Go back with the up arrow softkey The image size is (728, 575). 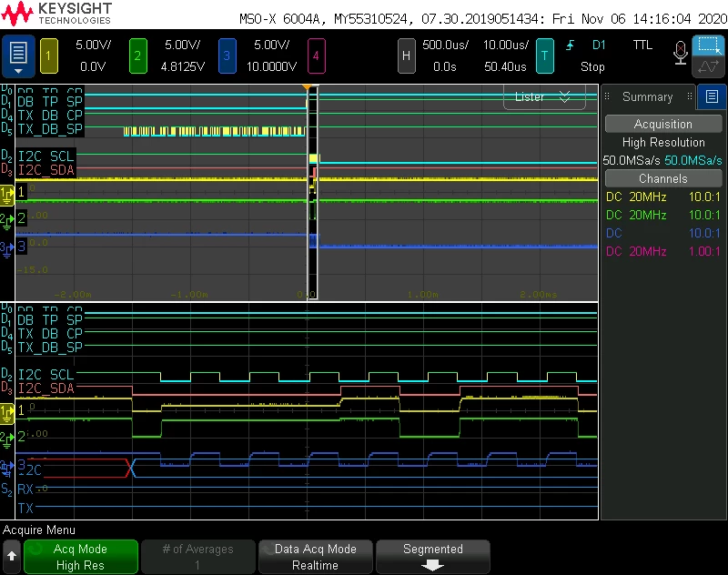click(12, 556)
